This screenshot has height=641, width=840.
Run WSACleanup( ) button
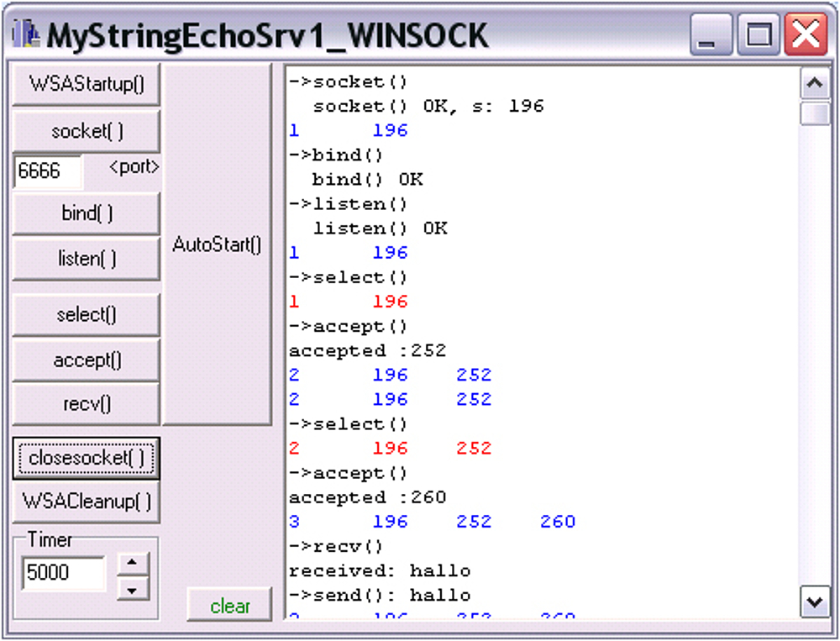click(87, 502)
